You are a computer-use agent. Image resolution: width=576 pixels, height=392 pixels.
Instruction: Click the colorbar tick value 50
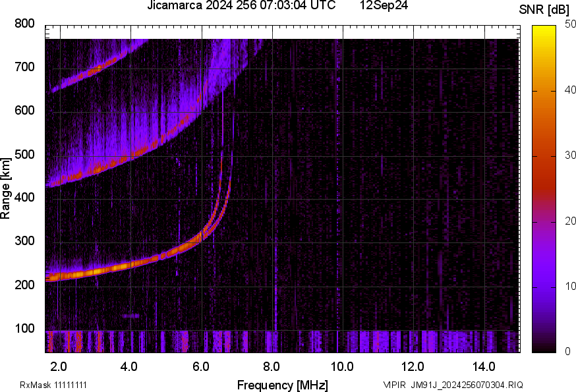coord(570,24)
